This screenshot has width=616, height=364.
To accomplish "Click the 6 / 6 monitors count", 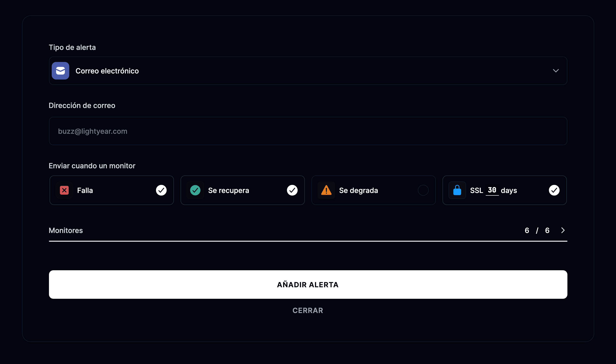I will 537,230.
